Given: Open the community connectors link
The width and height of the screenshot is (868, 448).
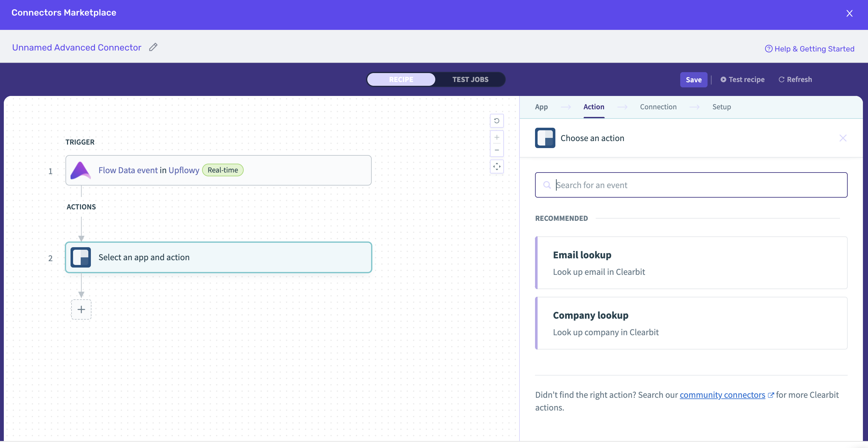Looking at the screenshot, I should tap(722, 395).
